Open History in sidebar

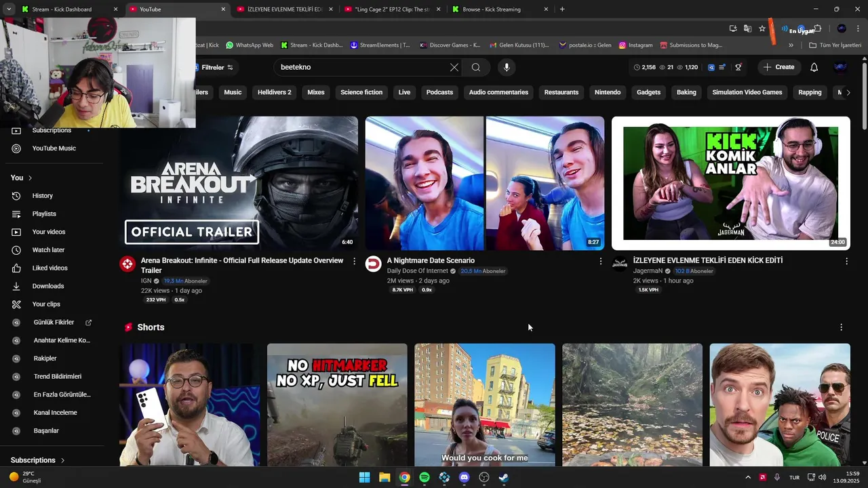42,196
